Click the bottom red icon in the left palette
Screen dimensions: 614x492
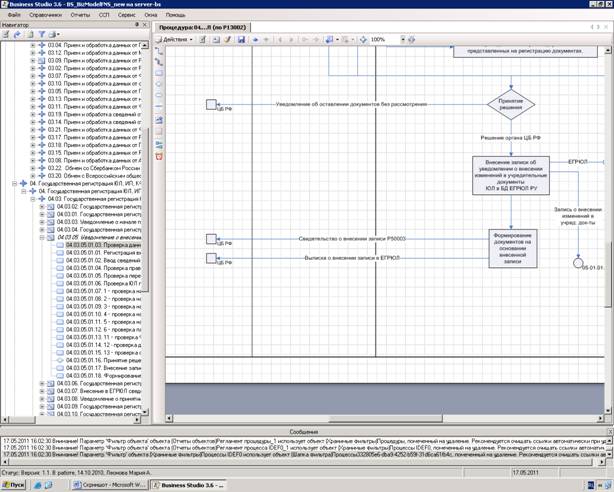tap(160, 157)
